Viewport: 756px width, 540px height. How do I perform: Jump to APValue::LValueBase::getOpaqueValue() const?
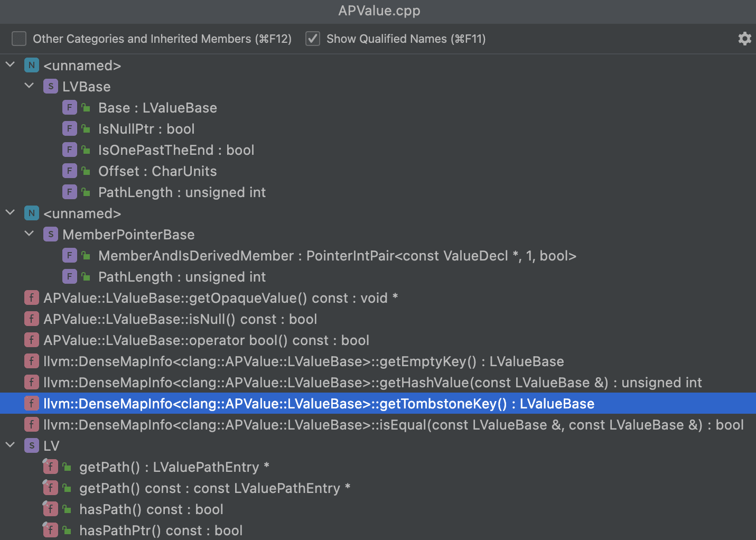pos(378,297)
